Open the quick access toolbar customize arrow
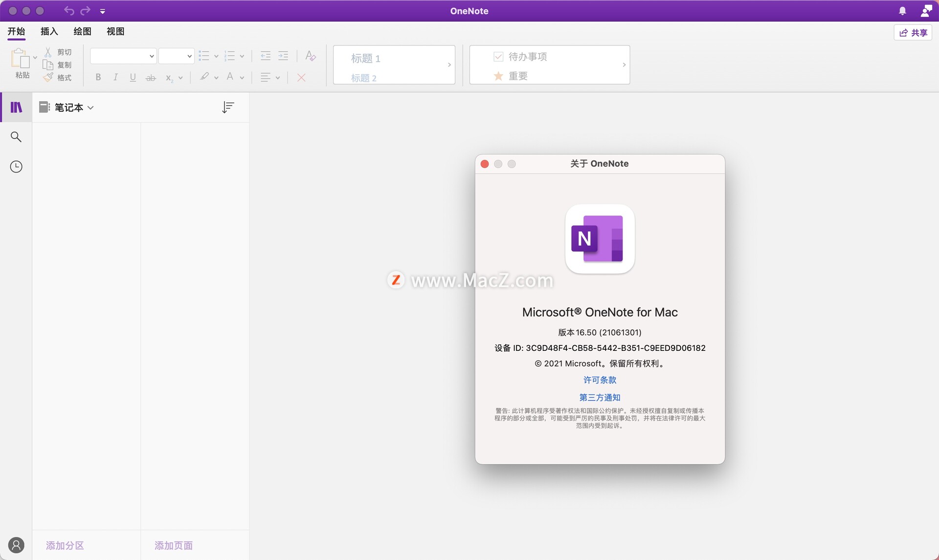Image resolution: width=939 pixels, height=560 pixels. point(103,11)
